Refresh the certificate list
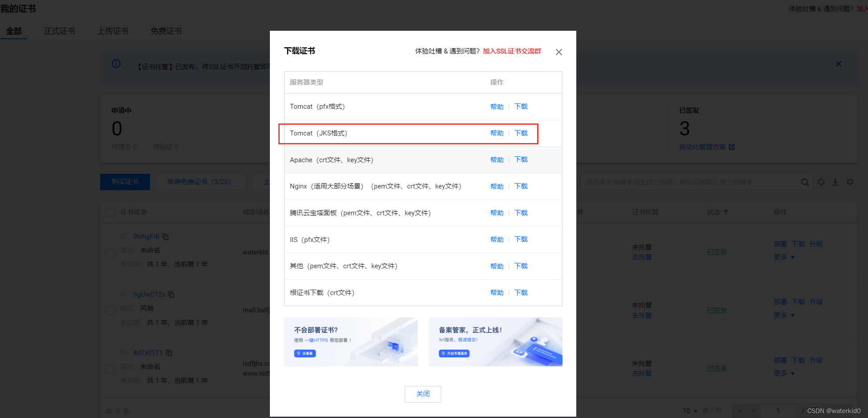This screenshot has width=868, height=418. pyautogui.click(x=821, y=182)
